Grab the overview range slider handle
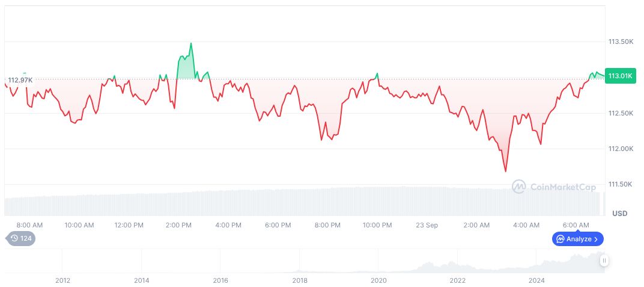This screenshot has width=644, height=287. point(604,261)
